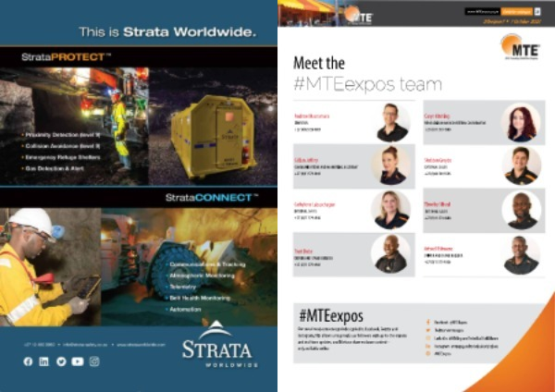Click the Twitter icon in Strata footer

tap(61, 361)
